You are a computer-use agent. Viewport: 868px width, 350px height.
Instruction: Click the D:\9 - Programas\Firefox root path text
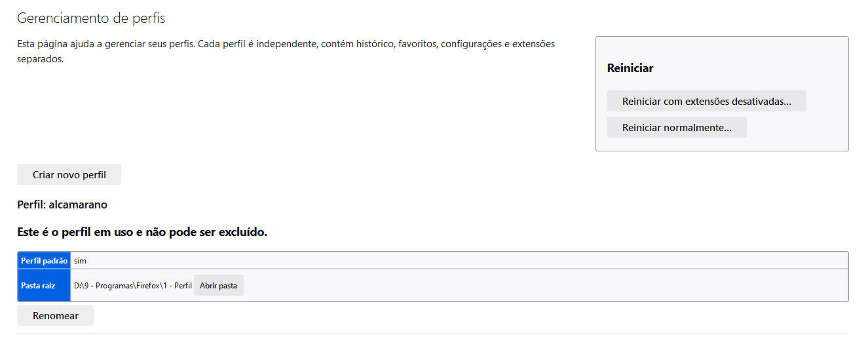[x=132, y=286]
